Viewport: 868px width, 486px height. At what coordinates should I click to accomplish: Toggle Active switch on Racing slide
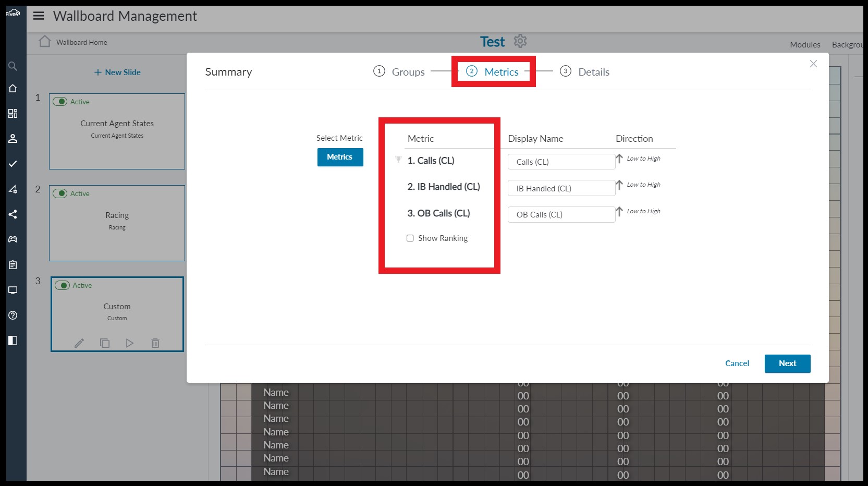point(60,193)
